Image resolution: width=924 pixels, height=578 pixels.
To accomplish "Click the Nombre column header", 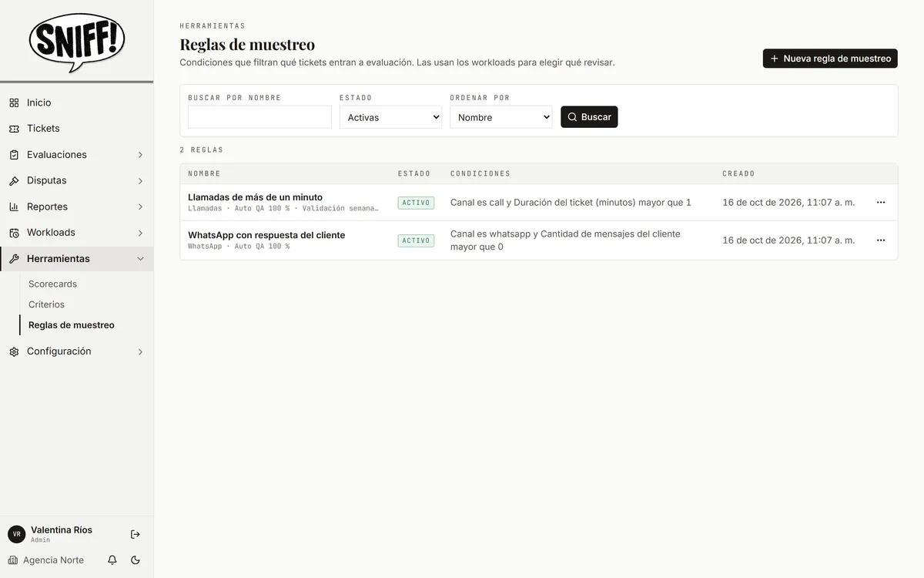I will click(204, 174).
